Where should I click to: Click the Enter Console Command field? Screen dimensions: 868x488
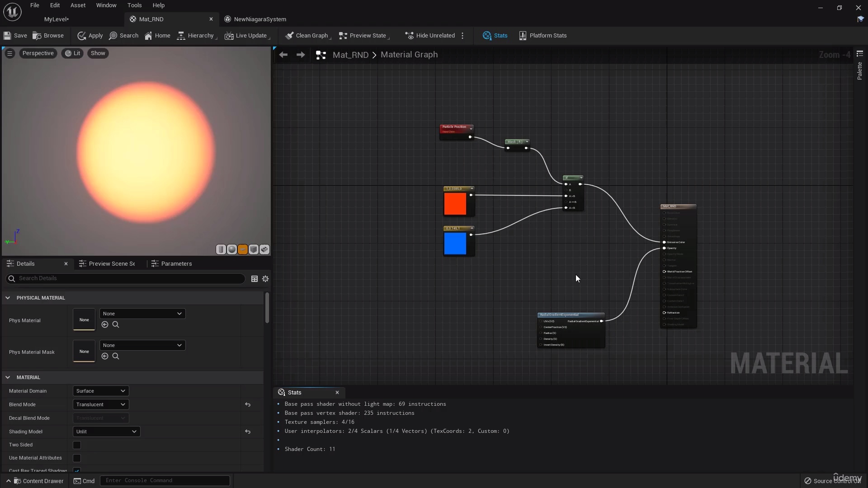point(165,480)
